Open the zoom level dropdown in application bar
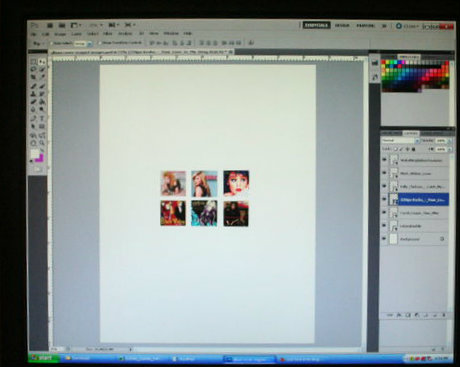The height and width of the screenshot is (367, 460). [x=96, y=25]
